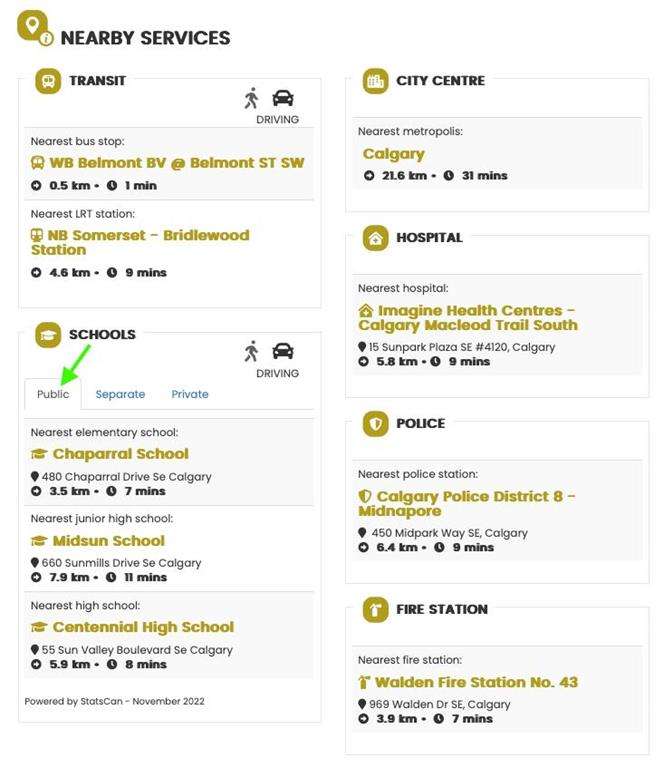Click the Transit bus section icon
The width and height of the screenshot is (664, 768).
tap(48, 81)
